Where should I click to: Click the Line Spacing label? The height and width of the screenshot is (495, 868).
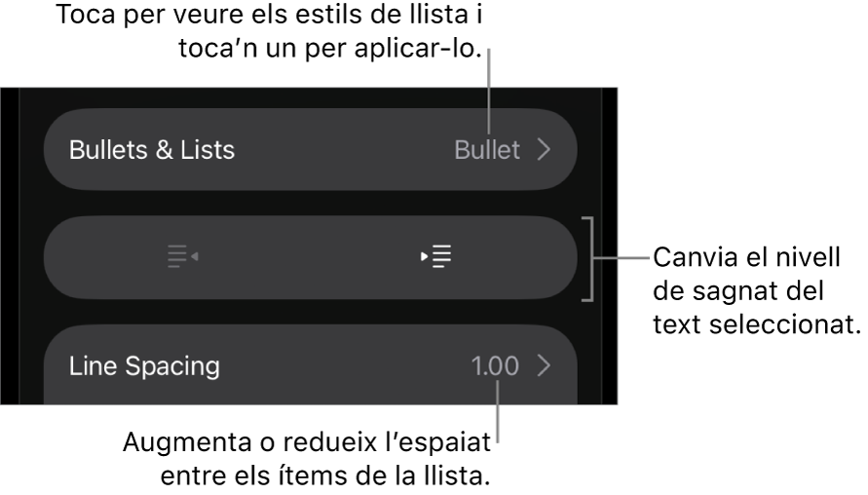[x=144, y=365]
